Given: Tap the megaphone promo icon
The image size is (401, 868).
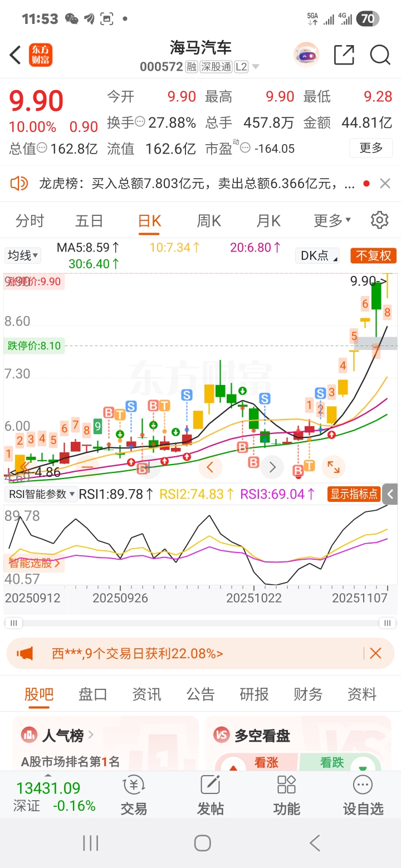Looking at the screenshot, I should click(25, 653).
